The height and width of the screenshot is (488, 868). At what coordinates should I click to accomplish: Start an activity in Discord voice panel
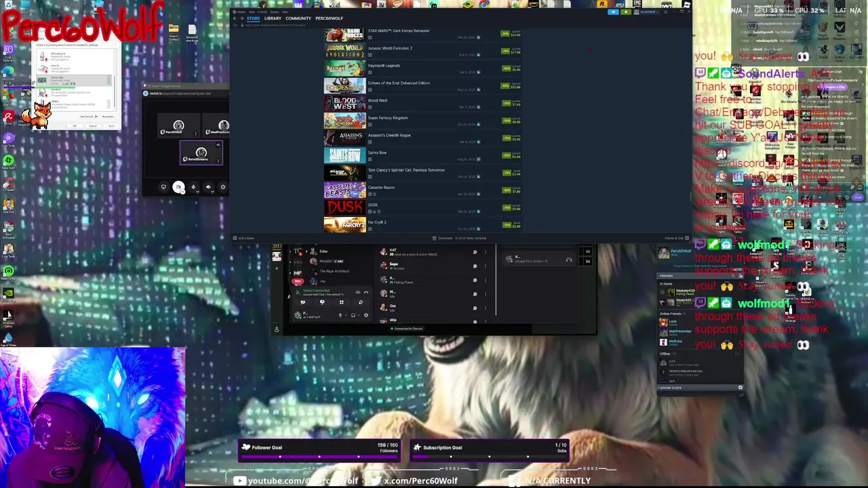click(341, 302)
